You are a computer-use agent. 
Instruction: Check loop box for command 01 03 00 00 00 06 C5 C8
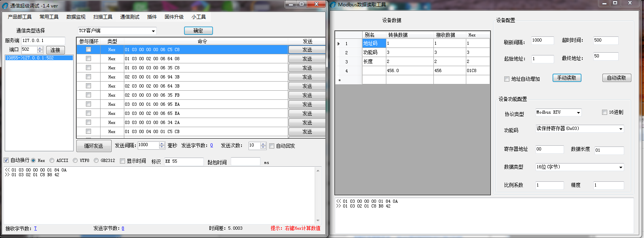(x=88, y=50)
